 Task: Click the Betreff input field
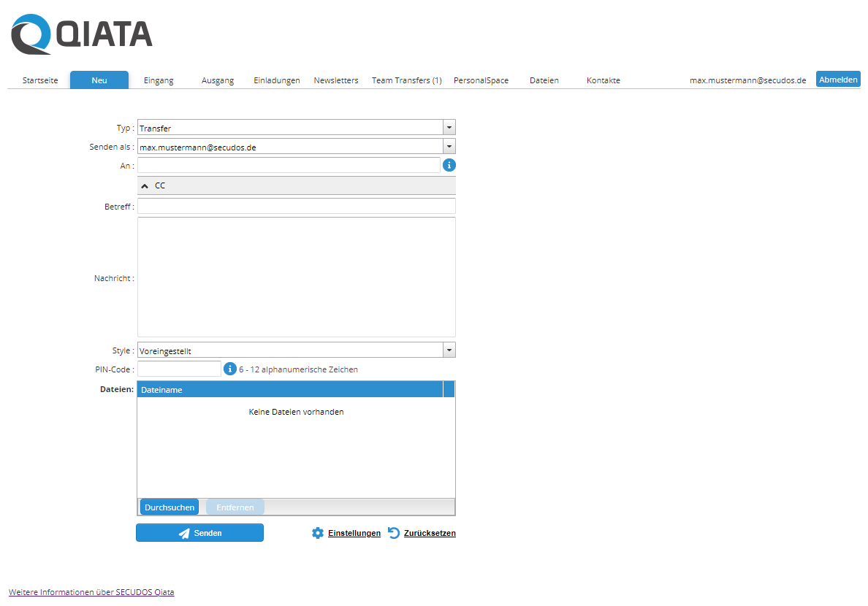(x=296, y=206)
